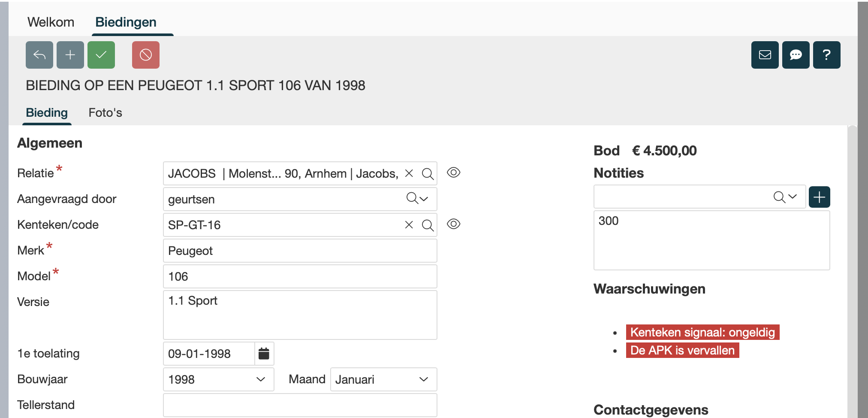View Relatie details via eye icon

pos(454,173)
